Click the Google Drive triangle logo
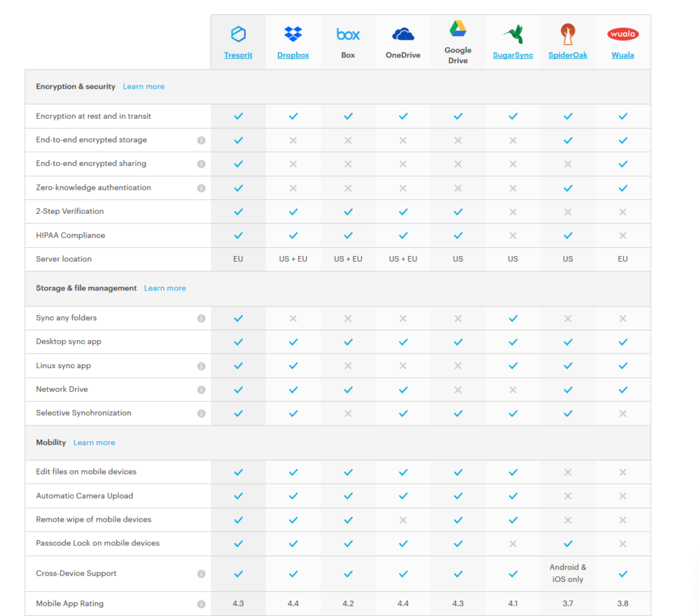Image resolution: width=699 pixels, height=616 pixels. click(458, 29)
